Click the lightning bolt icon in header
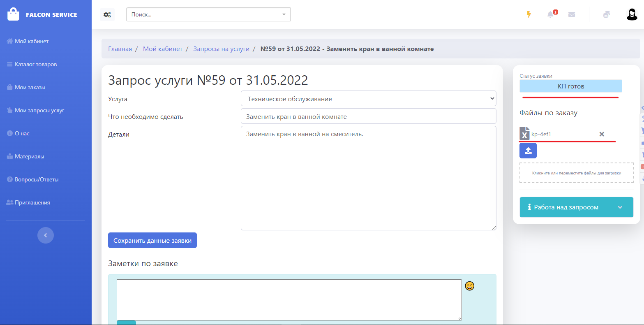Viewport: 644px width, 325px height. (x=529, y=14)
